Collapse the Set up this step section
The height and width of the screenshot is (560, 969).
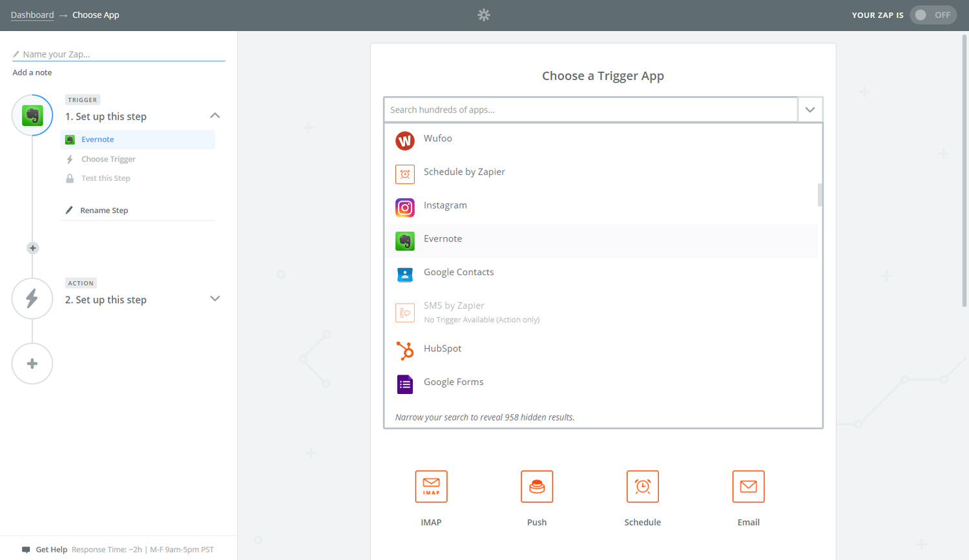click(x=214, y=115)
